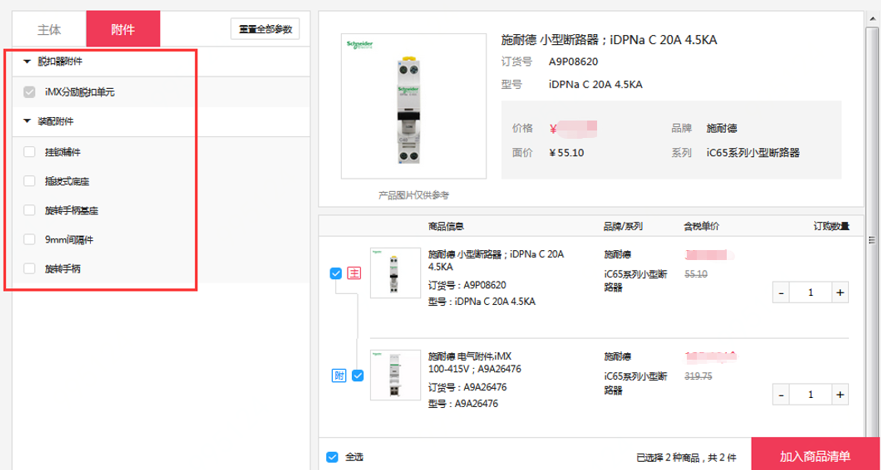The image size is (881, 470).
Task: Check the 挂锁辅件 option
Action: (29, 152)
